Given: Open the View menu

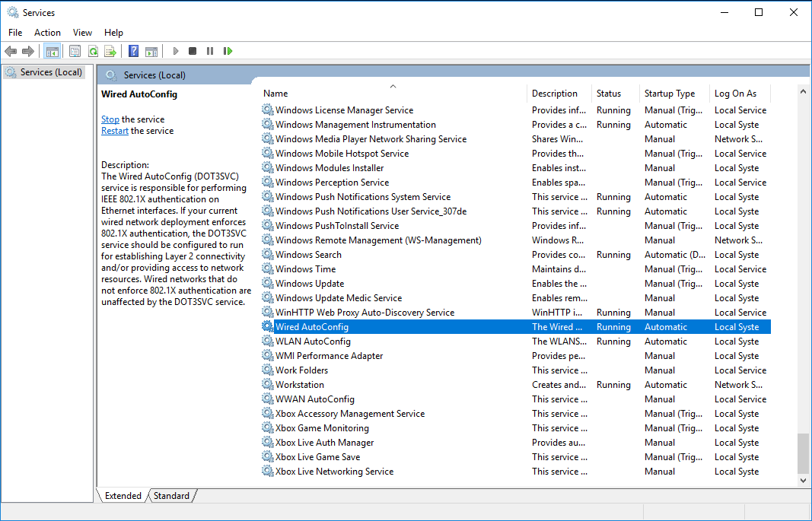Looking at the screenshot, I should [82, 33].
